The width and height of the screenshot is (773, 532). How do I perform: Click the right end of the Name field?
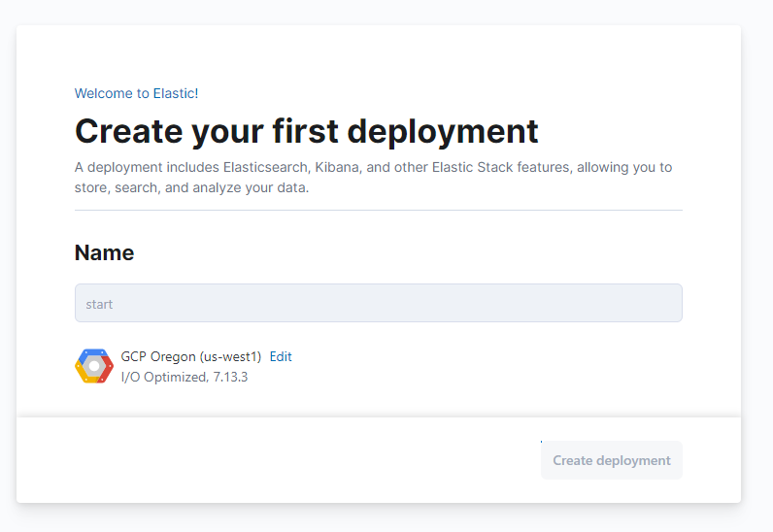pos(665,303)
